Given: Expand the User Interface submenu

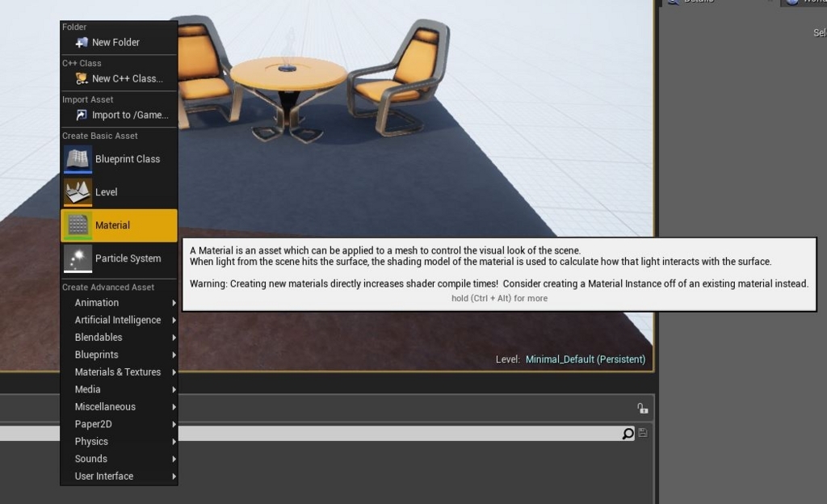Looking at the screenshot, I should (119, 477).
